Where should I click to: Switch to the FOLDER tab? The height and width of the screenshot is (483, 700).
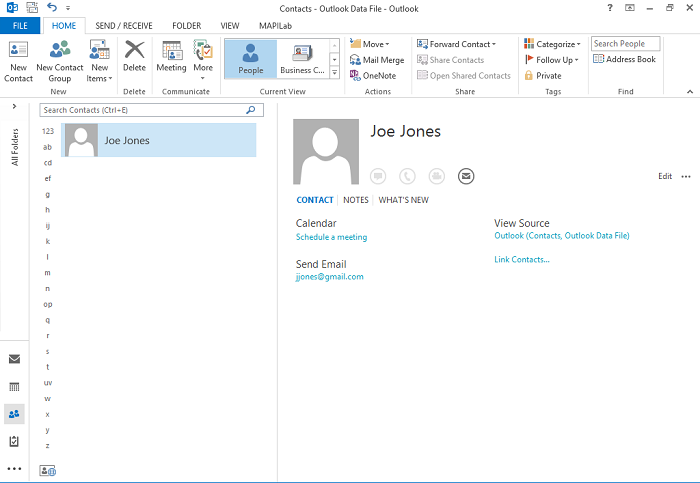(187, 25)
